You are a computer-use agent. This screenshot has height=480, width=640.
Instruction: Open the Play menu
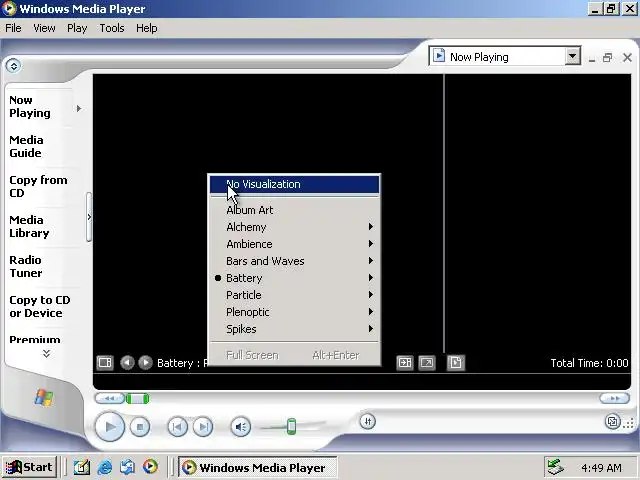coord(77,28)
